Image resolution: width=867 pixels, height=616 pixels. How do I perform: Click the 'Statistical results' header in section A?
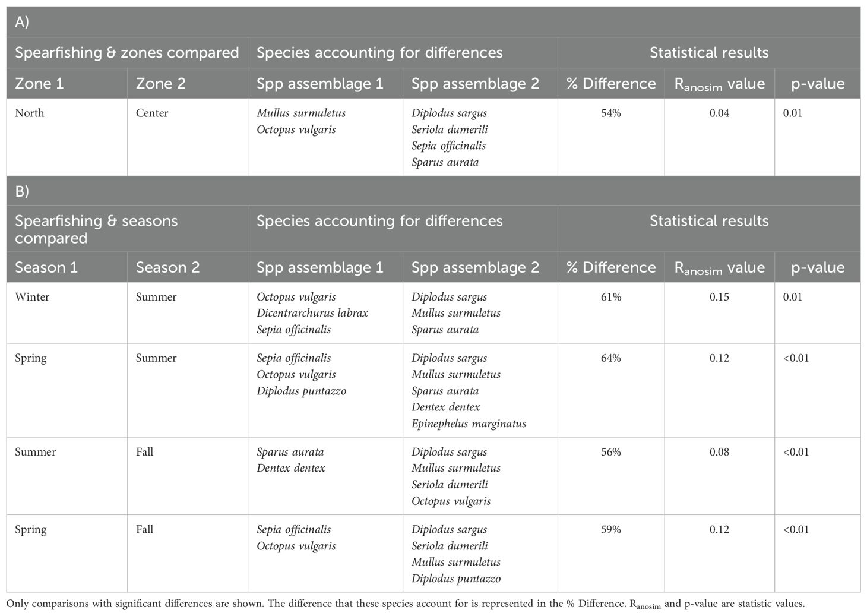tap(709, 53)
